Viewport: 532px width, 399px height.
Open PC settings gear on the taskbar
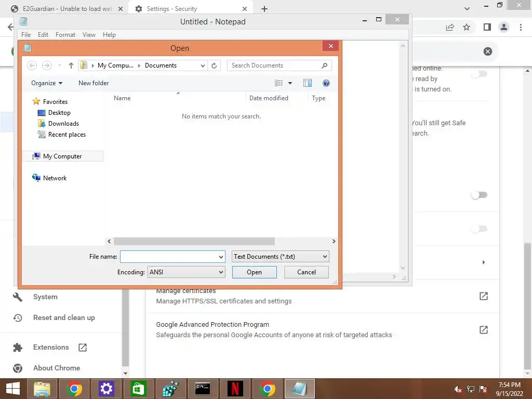tap(106, 389)
